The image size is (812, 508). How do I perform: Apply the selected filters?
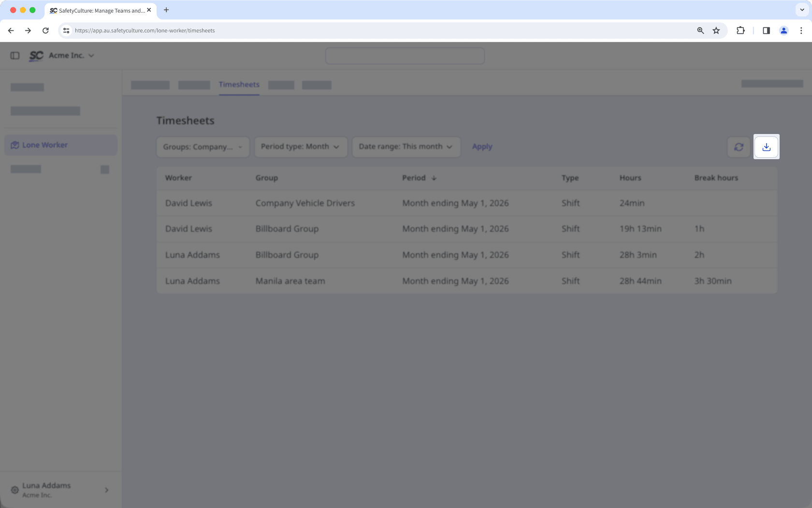pyautogui.click(x=482, y=147)
